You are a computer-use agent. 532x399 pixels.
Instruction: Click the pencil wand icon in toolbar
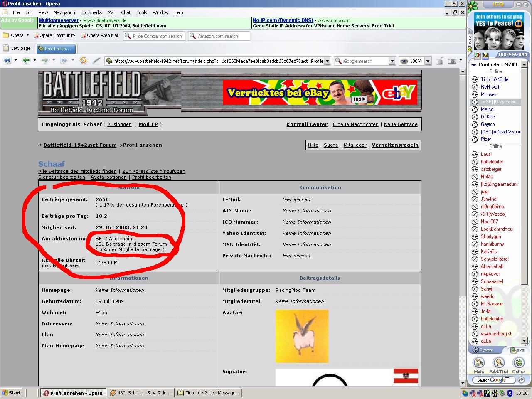click(96, 61)
